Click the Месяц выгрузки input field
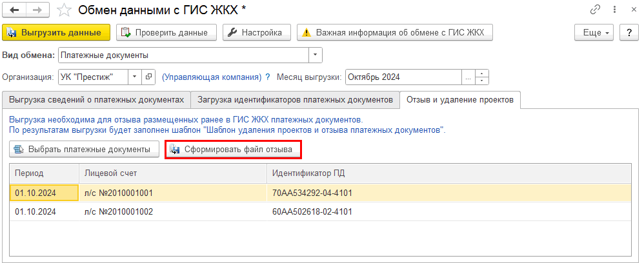 (x=403, y=77)
